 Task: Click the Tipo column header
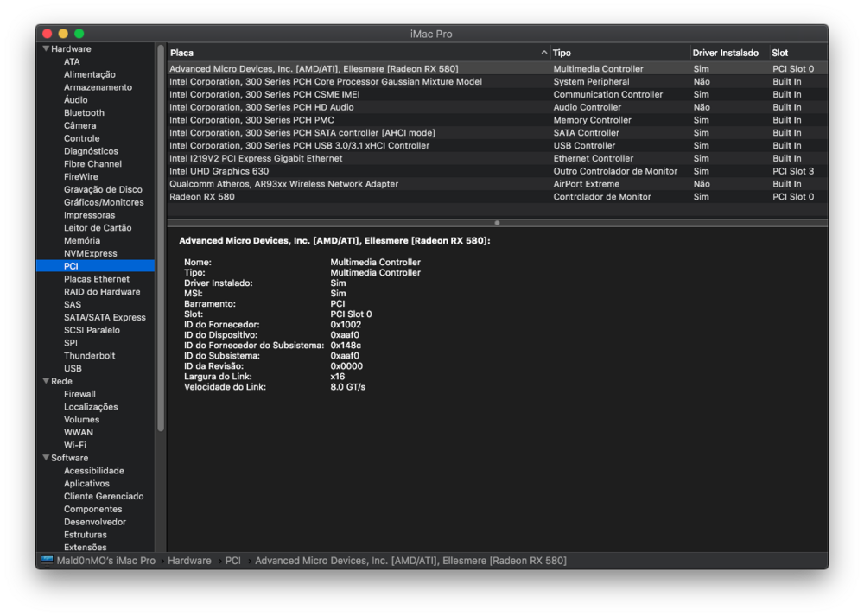pyautogui.click(x=619, y=53)
